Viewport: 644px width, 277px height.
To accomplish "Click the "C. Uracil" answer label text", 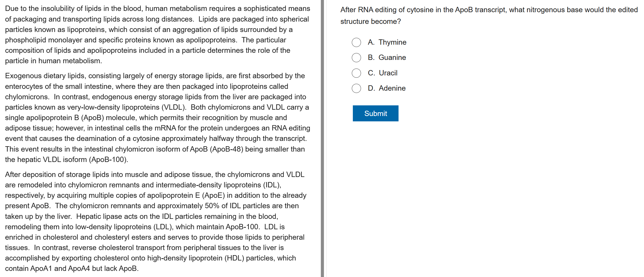I will point(383,73).
